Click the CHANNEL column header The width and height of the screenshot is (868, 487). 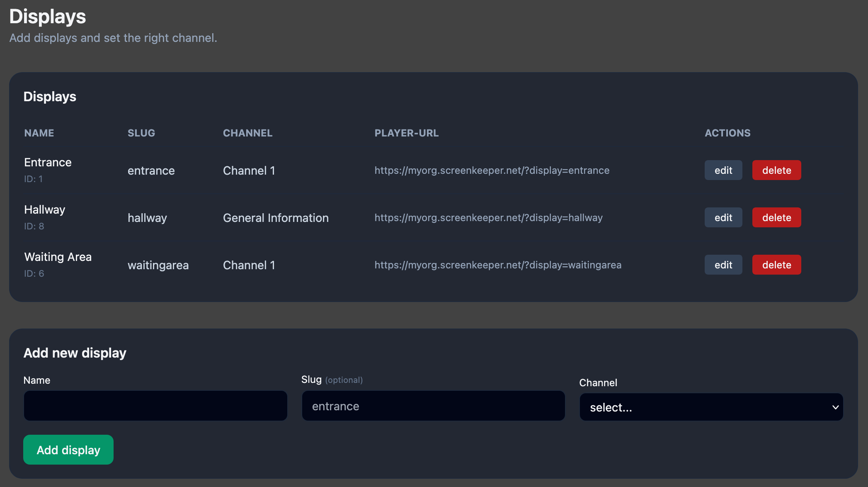point(247,133)
